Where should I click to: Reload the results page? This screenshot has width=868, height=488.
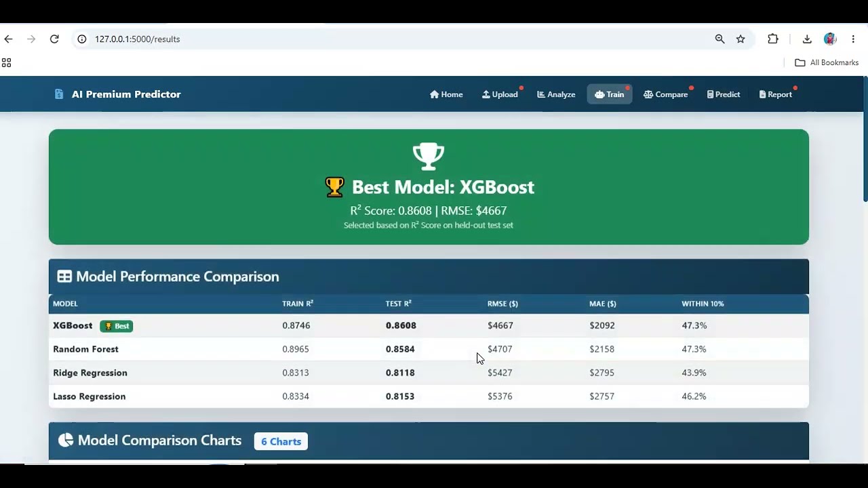pyautogui.click(x=54, y=39)
